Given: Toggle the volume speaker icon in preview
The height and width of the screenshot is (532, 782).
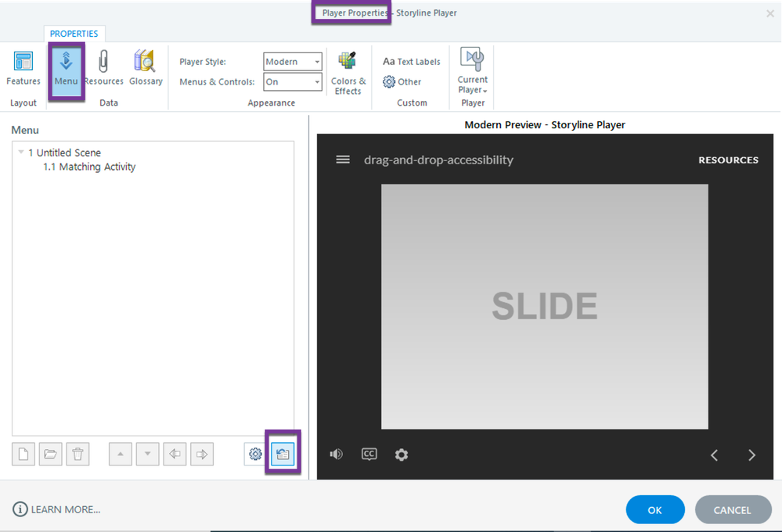Looking at the screenshot, I should point(337,455).
